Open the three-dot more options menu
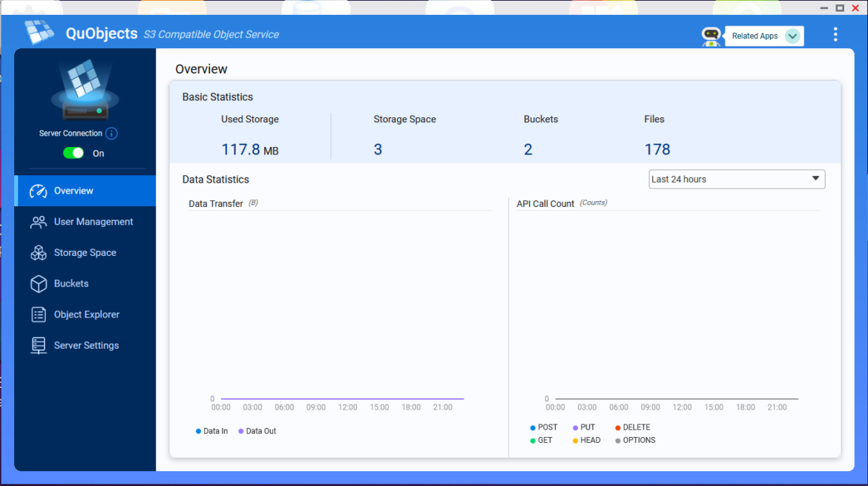The image size is (868, 486). (x=835, y=34)
